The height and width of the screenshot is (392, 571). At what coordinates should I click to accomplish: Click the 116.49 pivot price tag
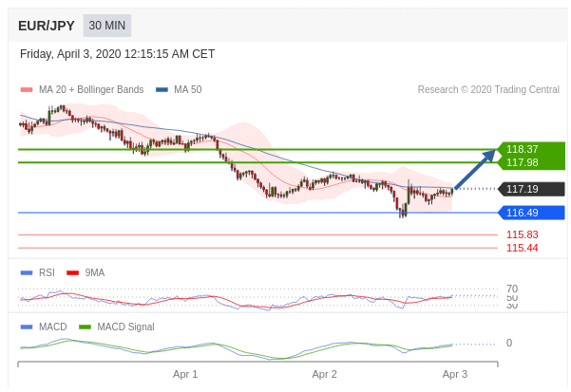click(531, 213)
